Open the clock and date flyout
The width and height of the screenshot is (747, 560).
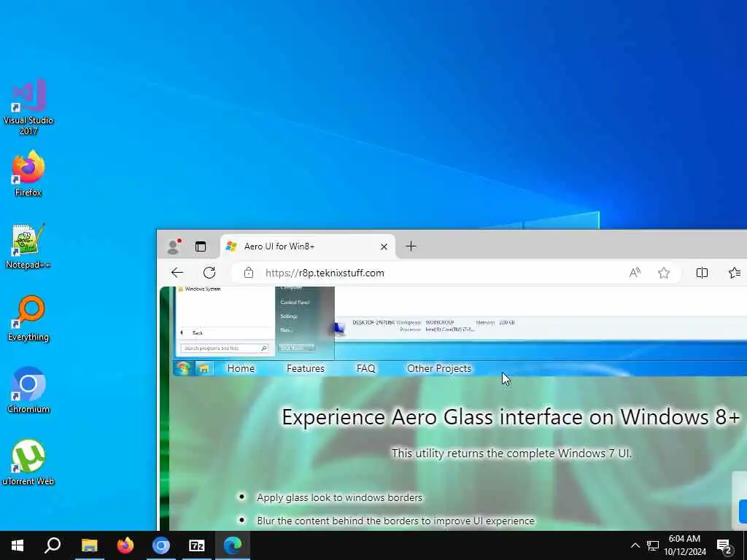click(684, 545)
